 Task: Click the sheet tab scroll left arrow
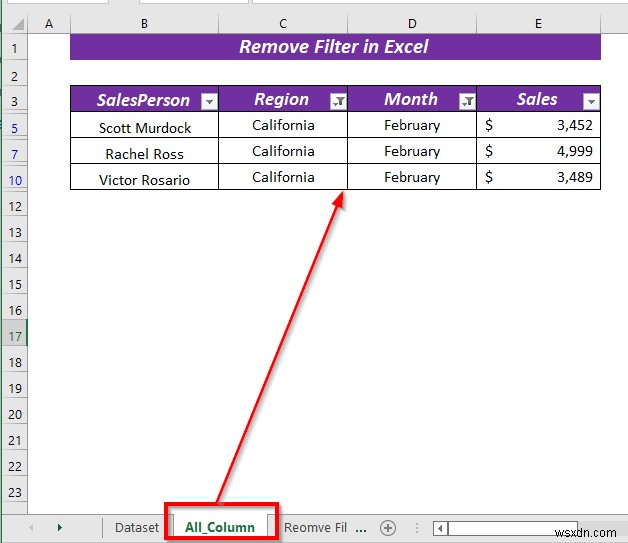tap(31, 527)
